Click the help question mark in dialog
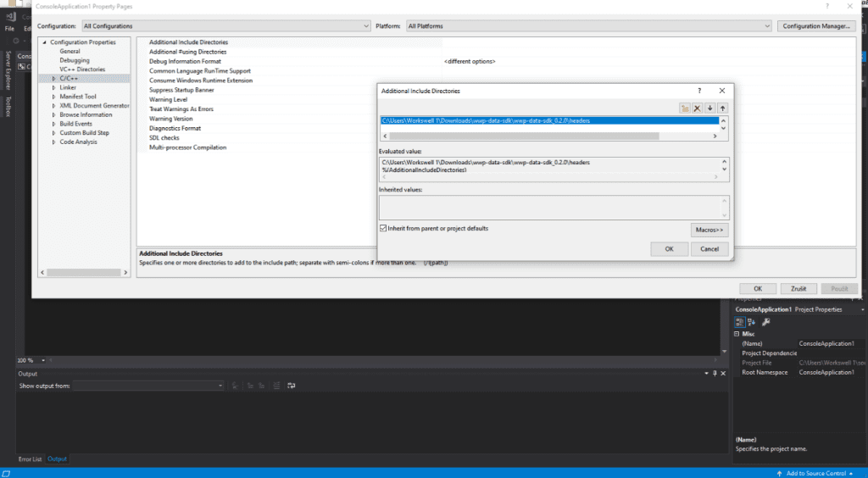Image resolution: width=868 pixels, height=478 pixels. pos(699,90)
